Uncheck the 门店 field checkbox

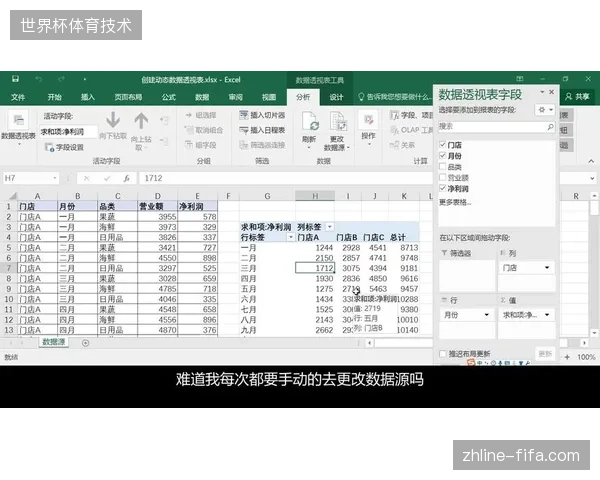(443, 145)
